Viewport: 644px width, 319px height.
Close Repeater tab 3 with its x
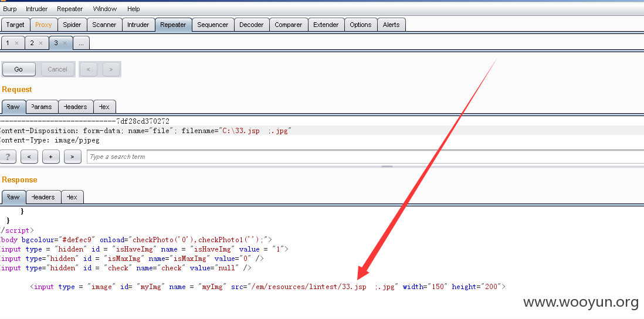pos(65,43)
